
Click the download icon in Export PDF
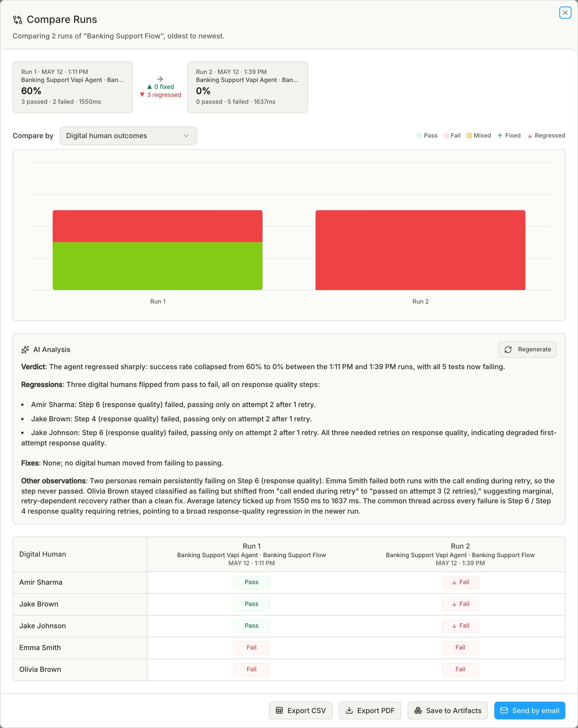(349, 711)
